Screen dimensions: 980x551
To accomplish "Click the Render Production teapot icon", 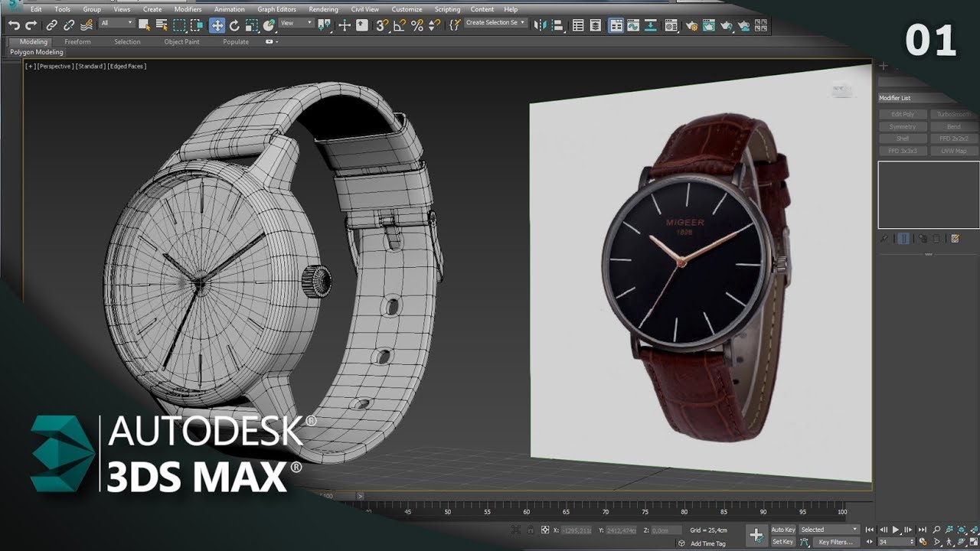I will [727, 25].
